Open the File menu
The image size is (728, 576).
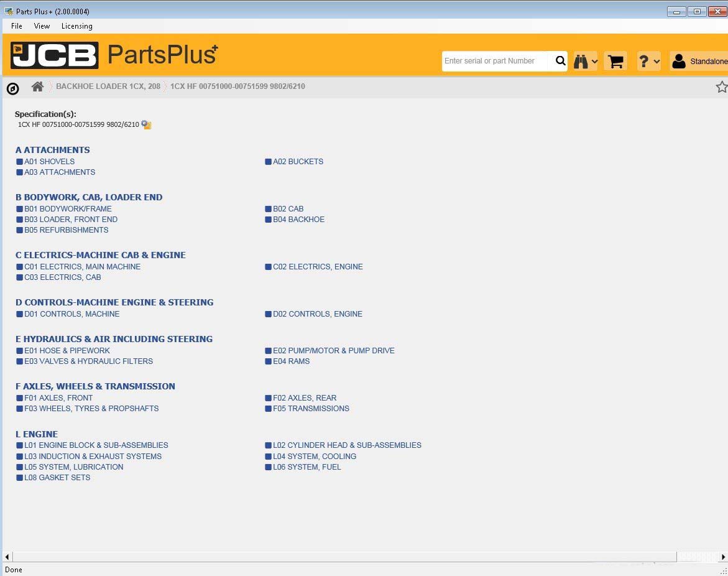click(17, 26)
